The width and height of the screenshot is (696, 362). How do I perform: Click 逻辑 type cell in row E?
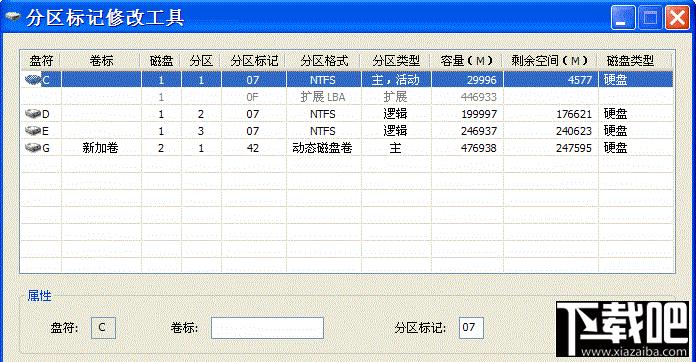(395, 130)
